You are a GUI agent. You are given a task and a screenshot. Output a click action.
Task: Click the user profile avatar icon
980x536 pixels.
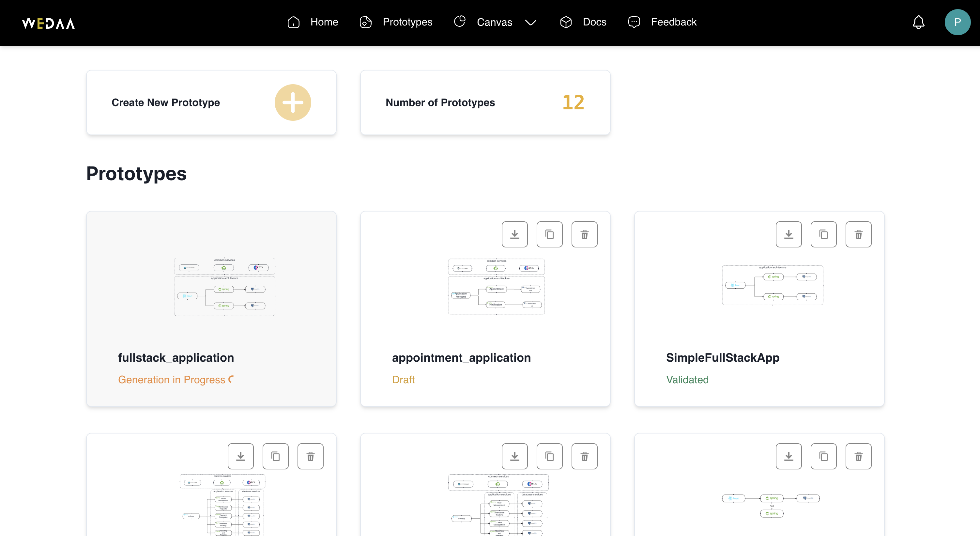(x=957, y=23)
